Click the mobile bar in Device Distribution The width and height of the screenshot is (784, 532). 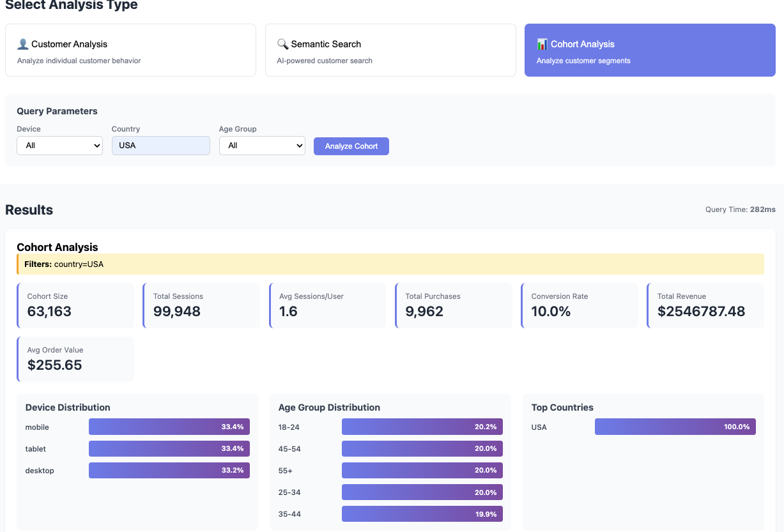[x=169, y=427]
